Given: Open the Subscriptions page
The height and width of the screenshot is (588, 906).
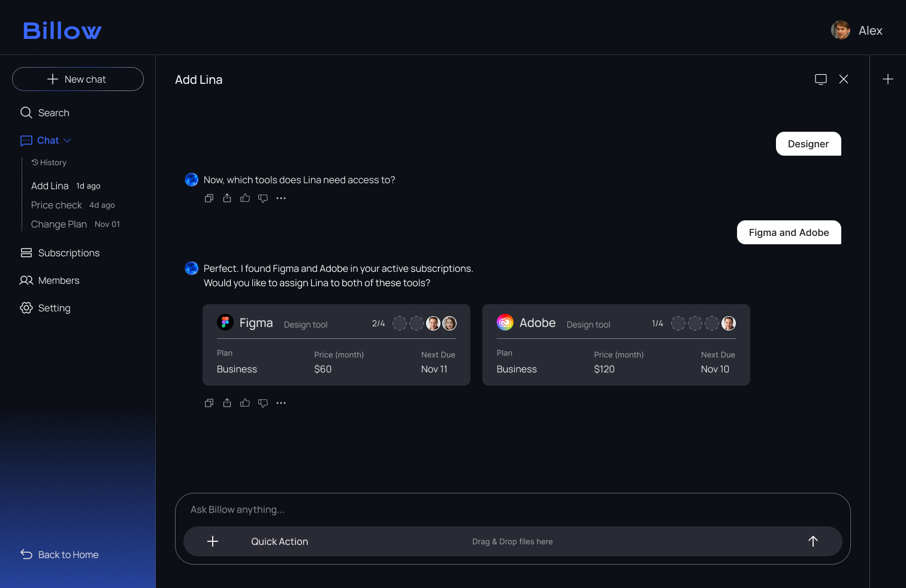Looking at the screenshot, I should (x=60, y=253).
